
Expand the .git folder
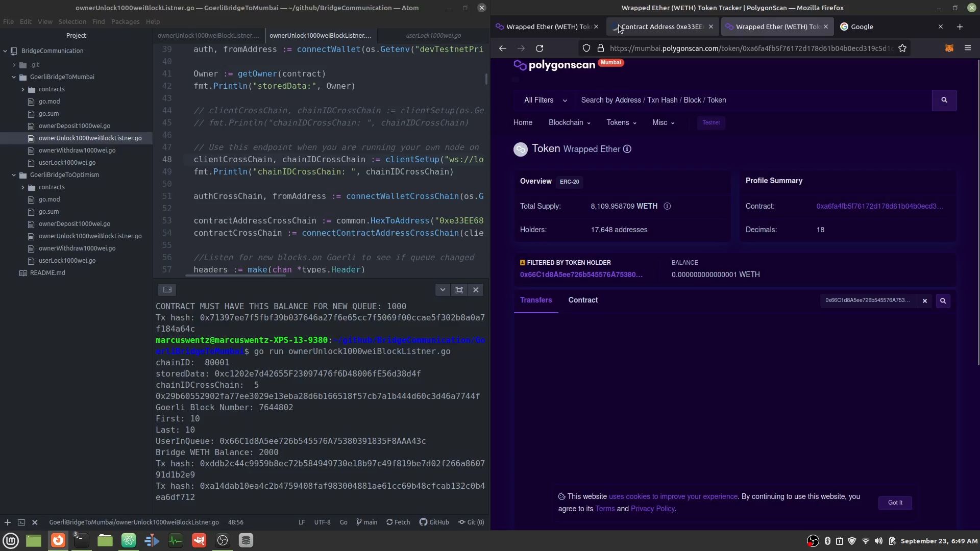click(14, 65)
